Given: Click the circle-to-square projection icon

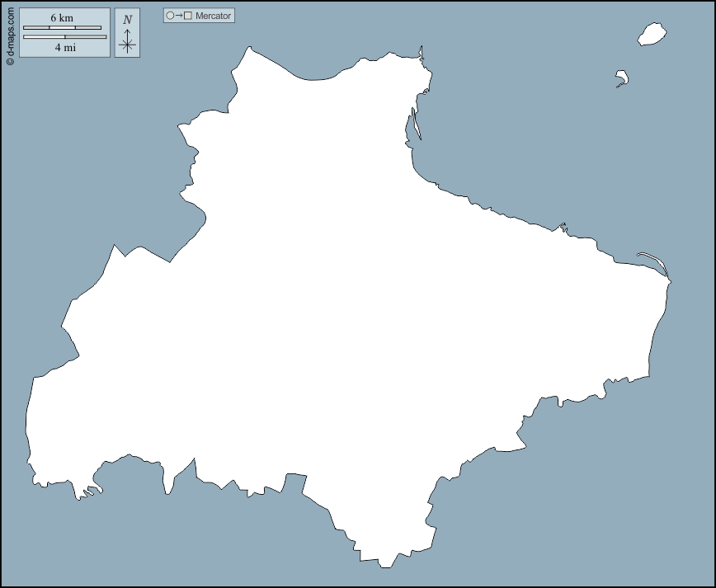Looking at the screenshot, I should [179, 16].
